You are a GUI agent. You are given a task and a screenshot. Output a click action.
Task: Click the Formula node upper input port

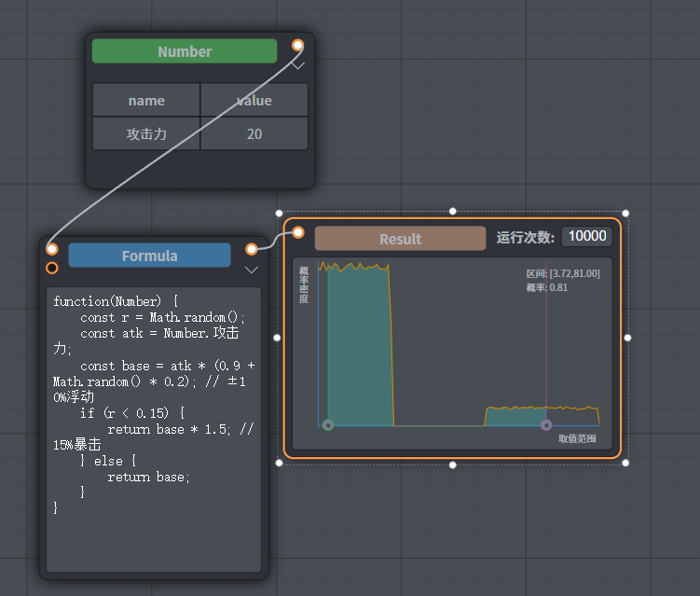click(x=52, y=249)
